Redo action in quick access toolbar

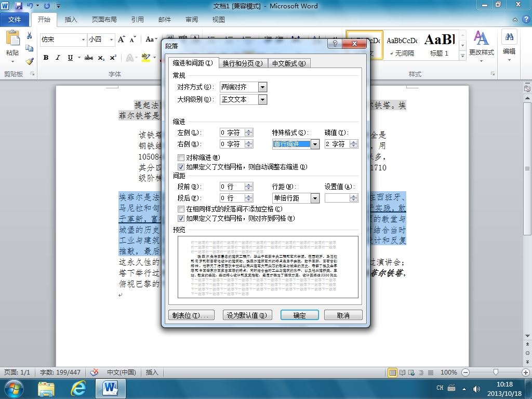tap(47, 6)
